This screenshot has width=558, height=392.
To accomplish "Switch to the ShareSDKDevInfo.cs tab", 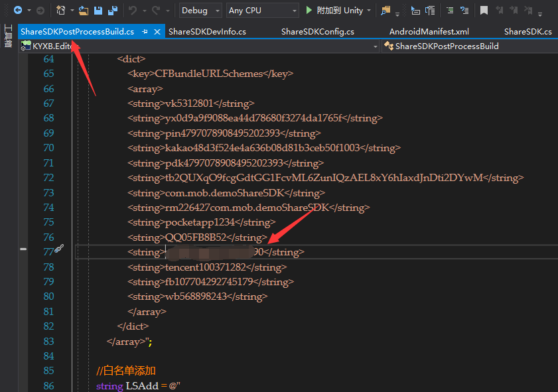I will click(x=207, y=32).
